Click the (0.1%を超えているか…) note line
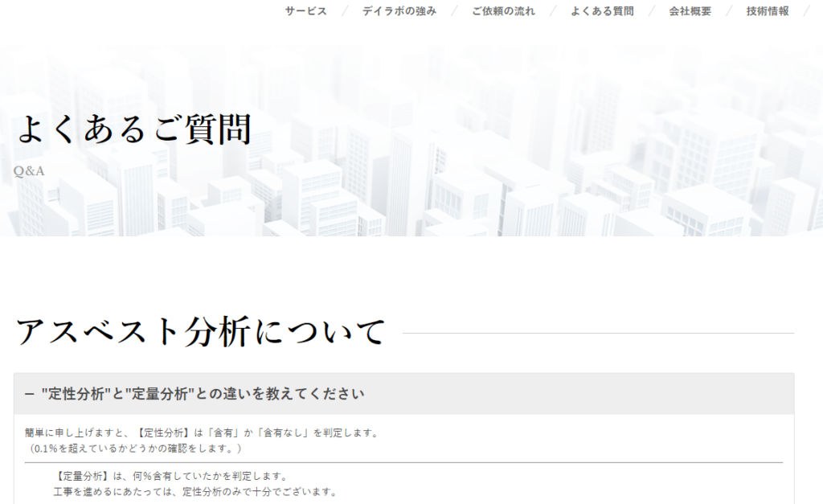 click(134, 448)
